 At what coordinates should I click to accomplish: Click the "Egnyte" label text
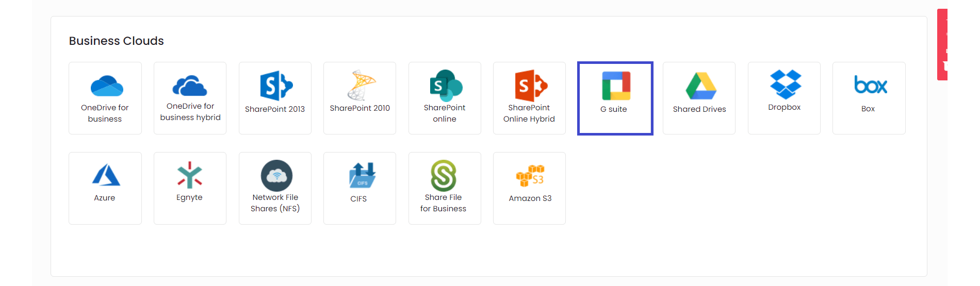click(189, 197)
